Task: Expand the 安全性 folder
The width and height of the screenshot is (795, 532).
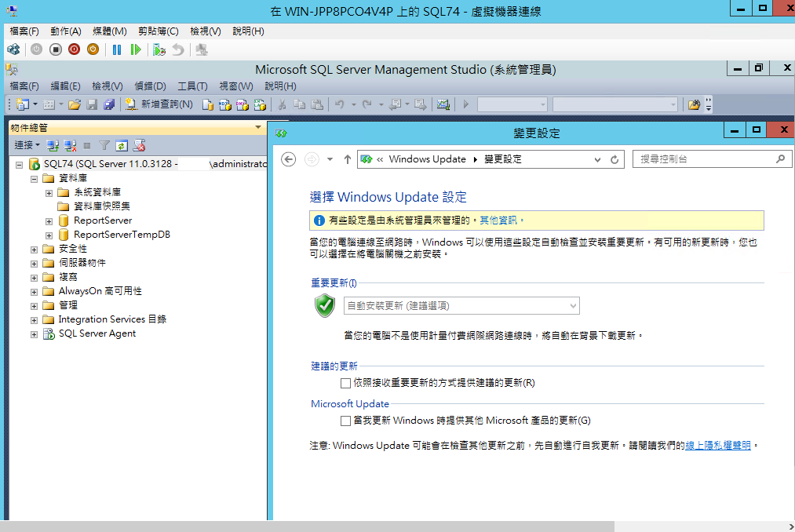Action: (34, 250)
